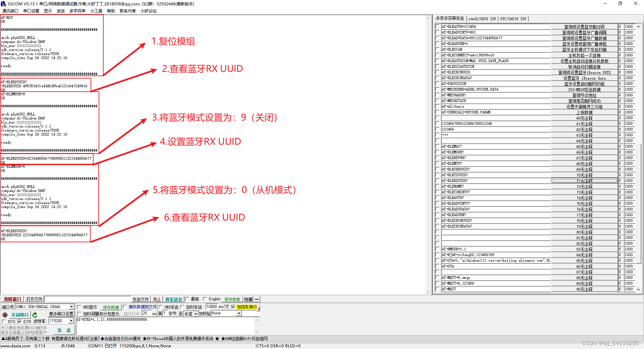Open the 多字符串 menu
Viewport: 644px width, 349px height.
click(77, 11)
